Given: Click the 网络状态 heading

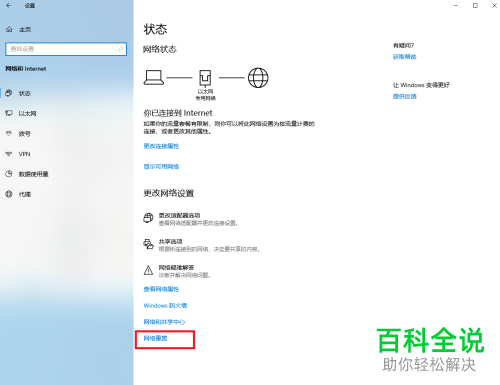Looking at the screenshot, I should tap(160, 49).
